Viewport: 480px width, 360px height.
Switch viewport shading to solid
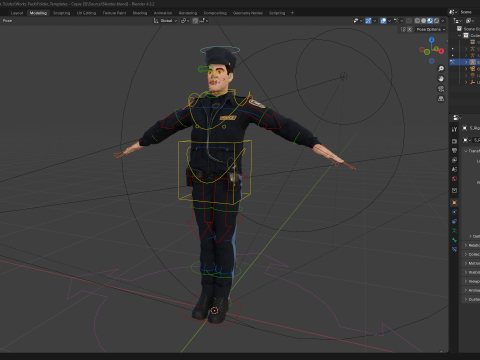[423, 21]
